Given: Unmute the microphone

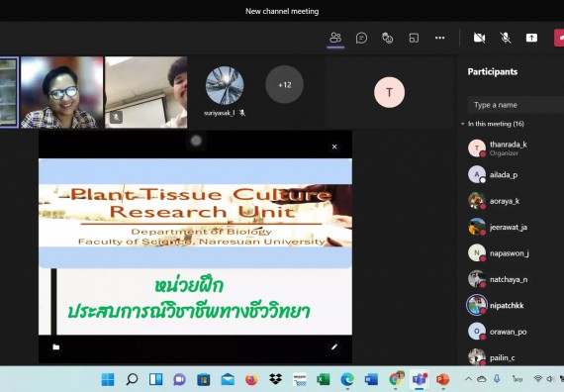Looking at the screenshot, I should pyautogui.click(x=506, y=38).
